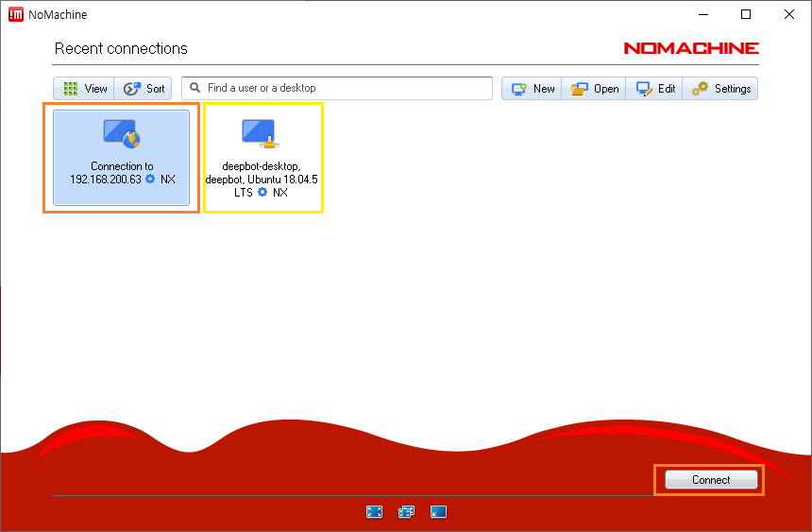Select the deepbot-desktop Ubuntu 18.04.5 connection

click(263, 158)
